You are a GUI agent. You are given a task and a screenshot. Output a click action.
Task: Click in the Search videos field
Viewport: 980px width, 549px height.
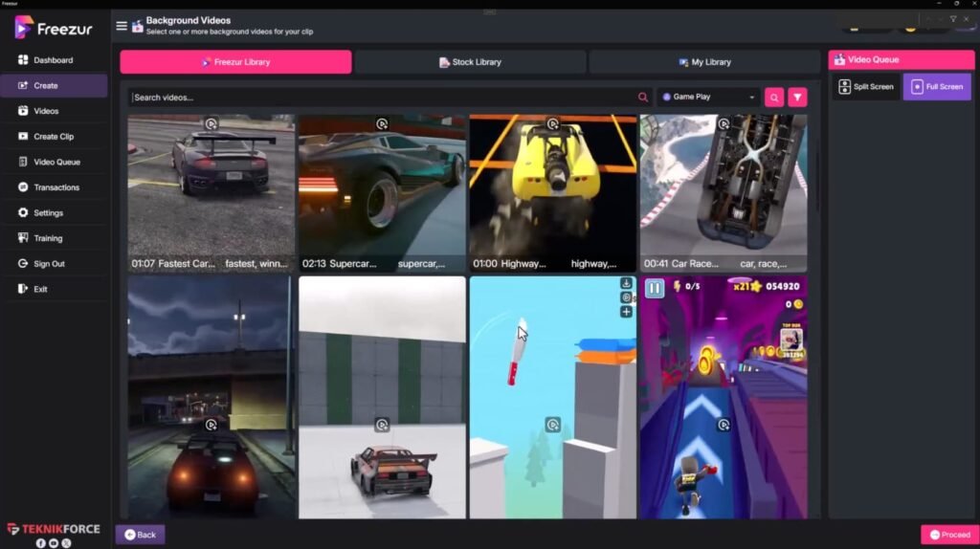click(x=383, y=98)
